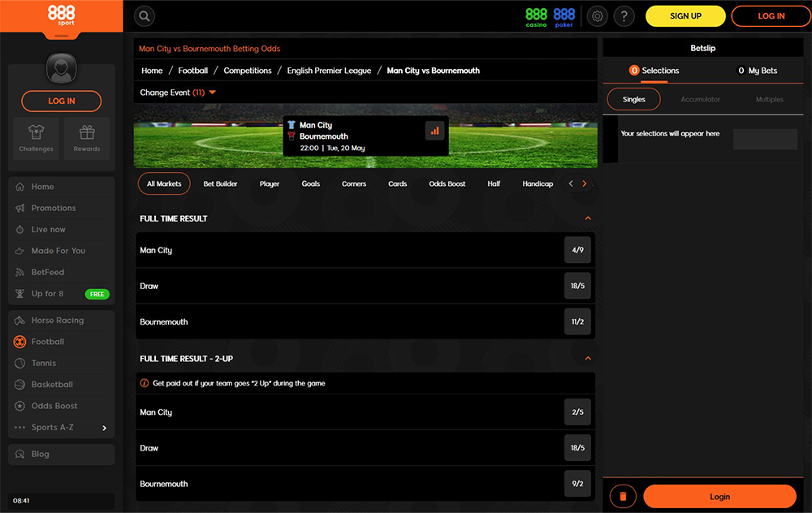Select Singles bet type

[634, 99]
